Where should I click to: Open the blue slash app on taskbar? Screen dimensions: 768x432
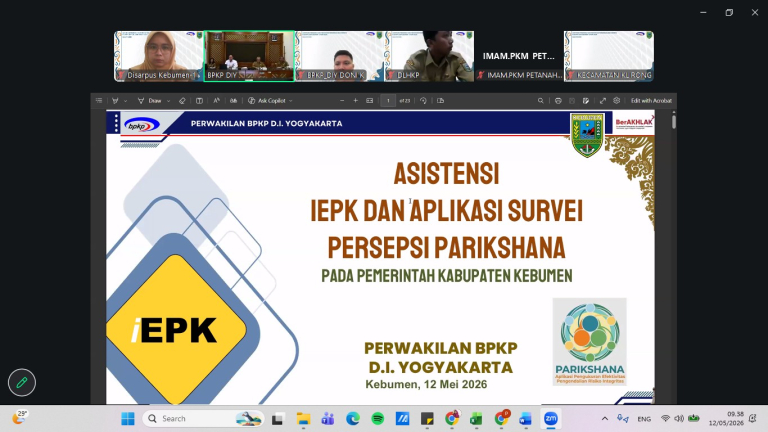pyautogui.click(x=403, y=419)
